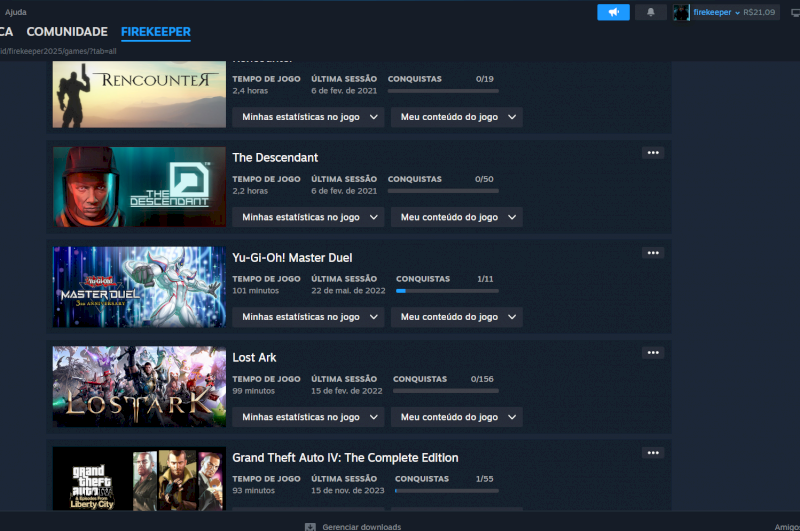800x531 pixels.
Task: Open the Ajuda menu
Action: point(16,12)
